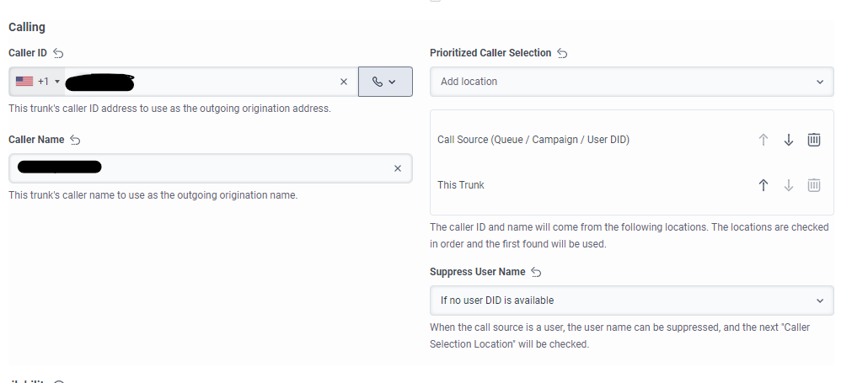The image size is (868, 383).
Task: Move This Trunk entry down
Action: pyautogui.click(x=789, y=185)
